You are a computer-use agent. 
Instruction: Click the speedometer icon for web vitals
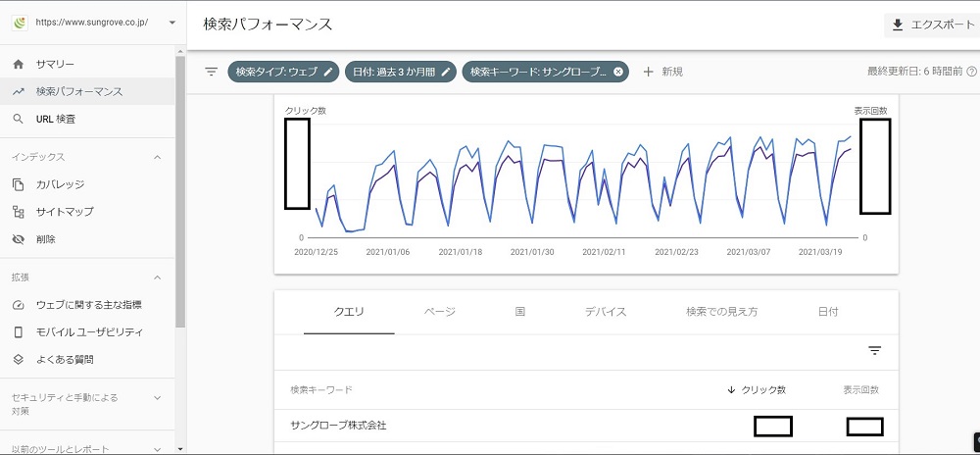(18, 305)
